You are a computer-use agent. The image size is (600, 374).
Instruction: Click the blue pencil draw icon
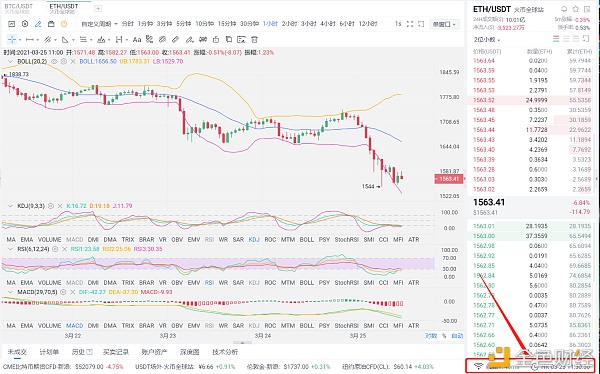click(38, 24)
